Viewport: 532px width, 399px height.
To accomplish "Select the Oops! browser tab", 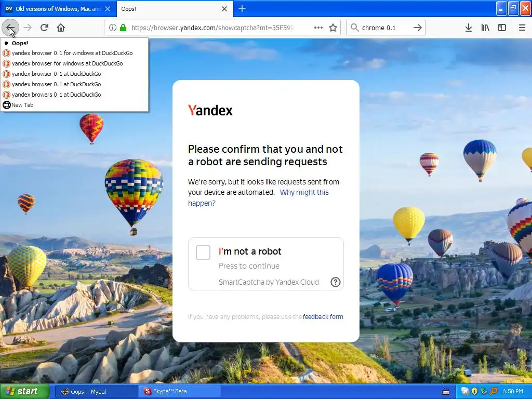I will pos(175,9).
